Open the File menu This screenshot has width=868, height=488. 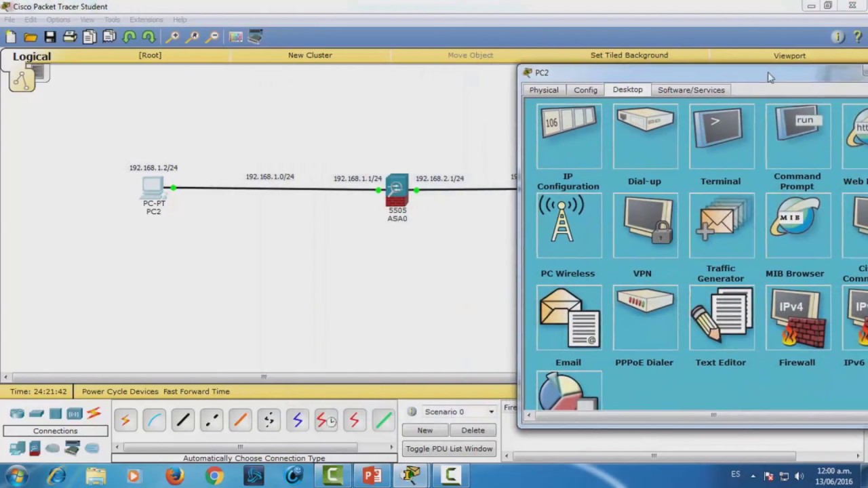(9, 20)
